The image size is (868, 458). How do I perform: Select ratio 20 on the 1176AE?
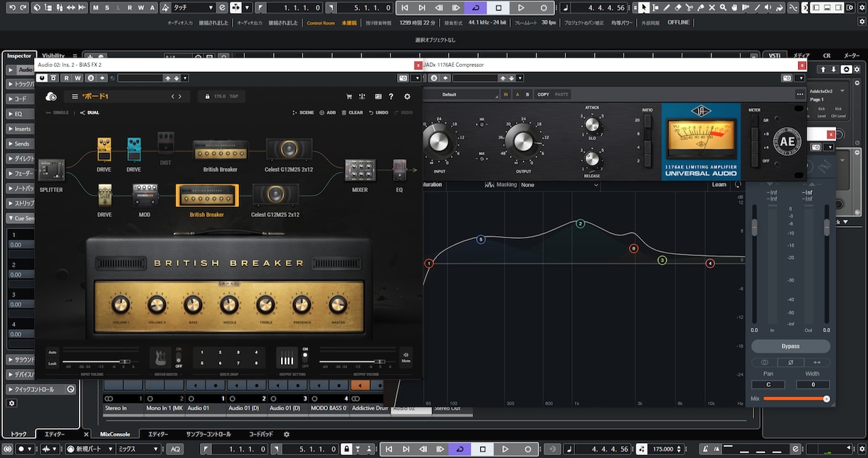tap(647, 121)
